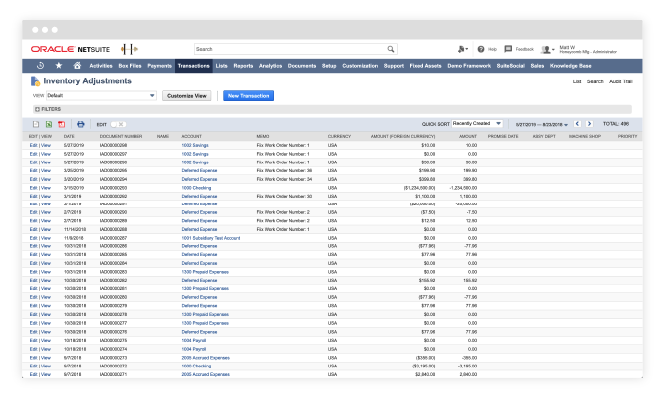Viewport: 665px width, 407px height.
Task: Sort by the Account column header
Action: pos(192,137)
